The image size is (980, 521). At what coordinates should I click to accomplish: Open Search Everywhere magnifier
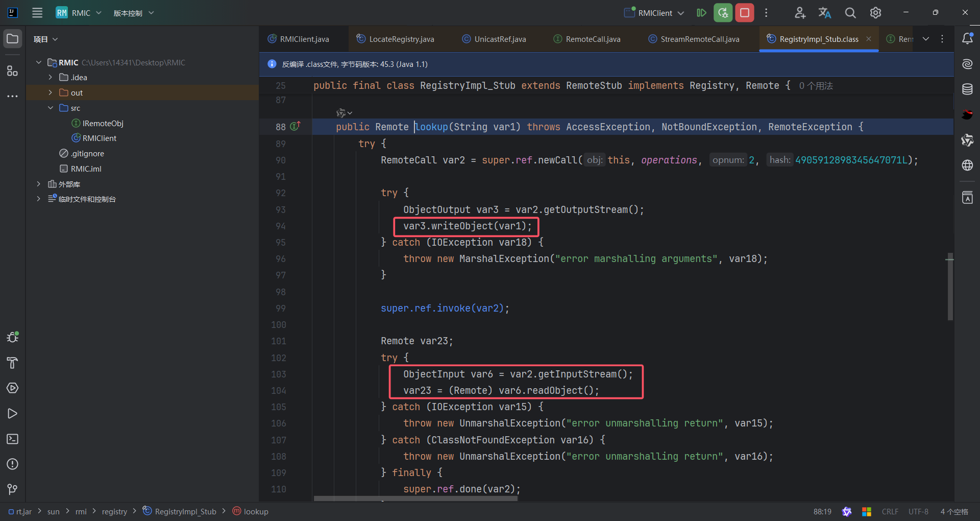(850, 13)
